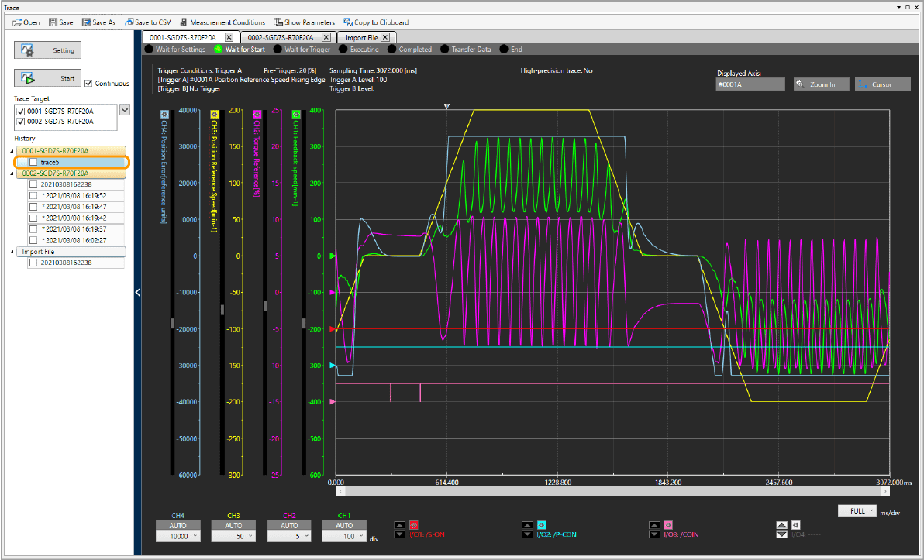The image size is (924, 560).
Task: Open the CH4 Position Error settings gear
Action: [x=164, y=114]
